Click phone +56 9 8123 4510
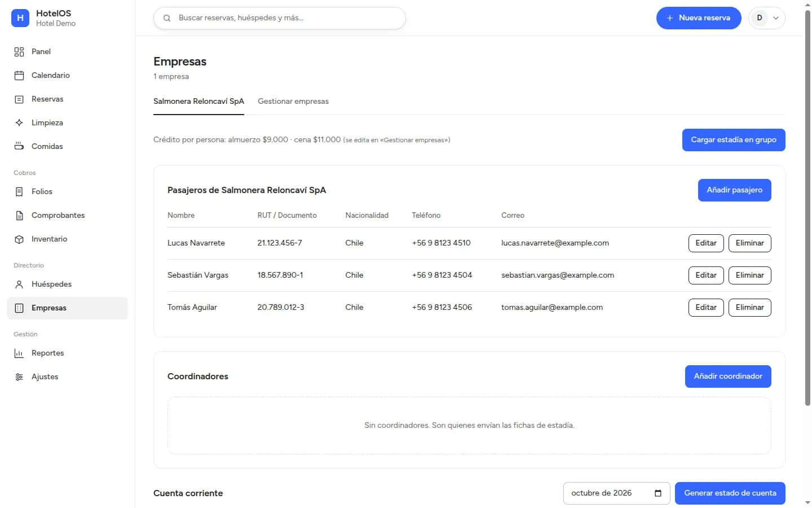 441,243
